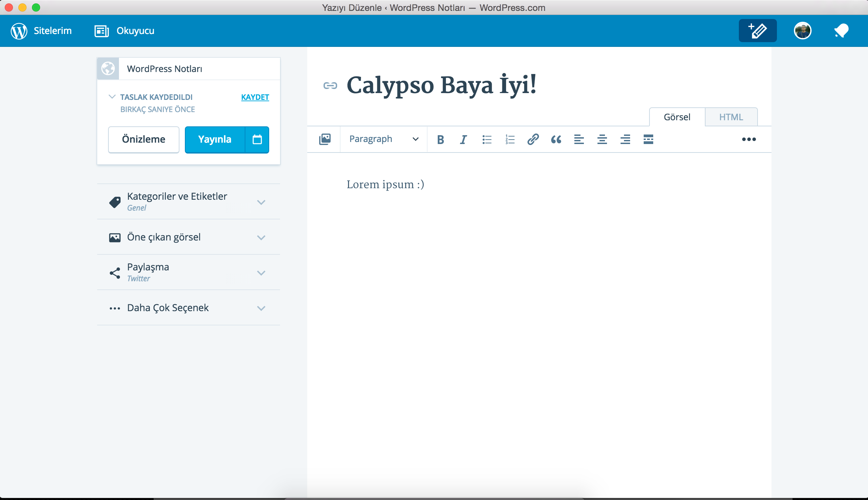Image resolution: width=868 pixels, height=500 pixels.
Task: Insert a hyperlink using the chain icon
Action: tap(533, 139)
